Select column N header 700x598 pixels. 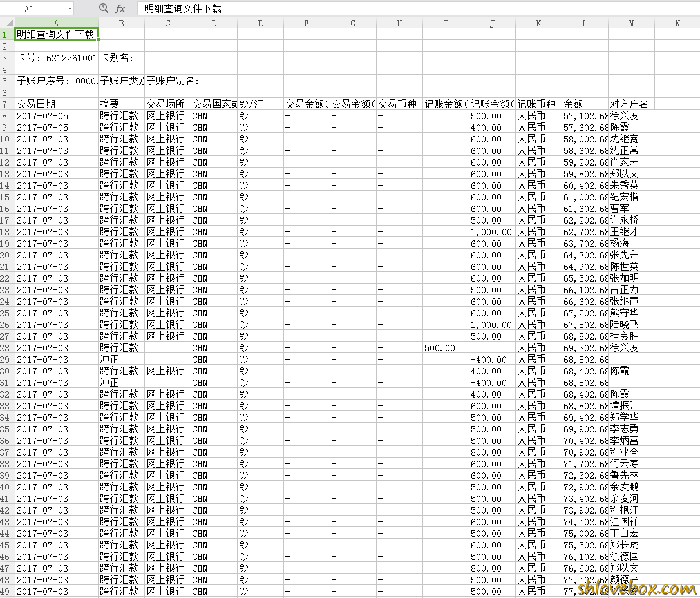coord(677,23)
